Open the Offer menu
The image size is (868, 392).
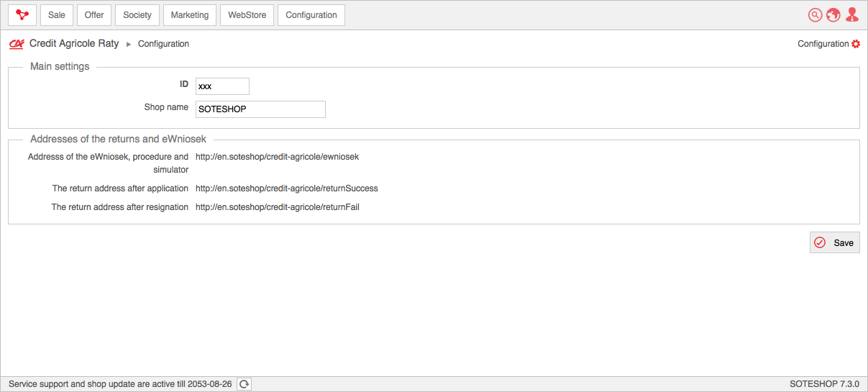[x=94, y=15]
